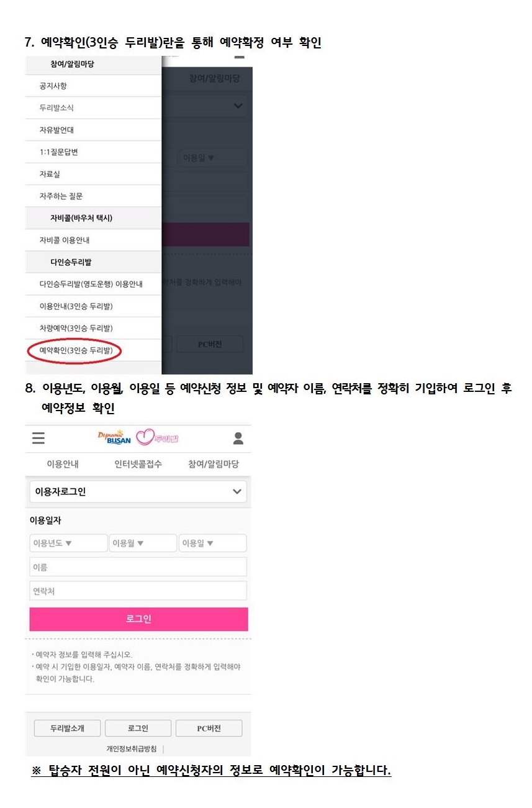Tap the user profile icon
This screenshot has width=532, height=808.
pos(238,438)
